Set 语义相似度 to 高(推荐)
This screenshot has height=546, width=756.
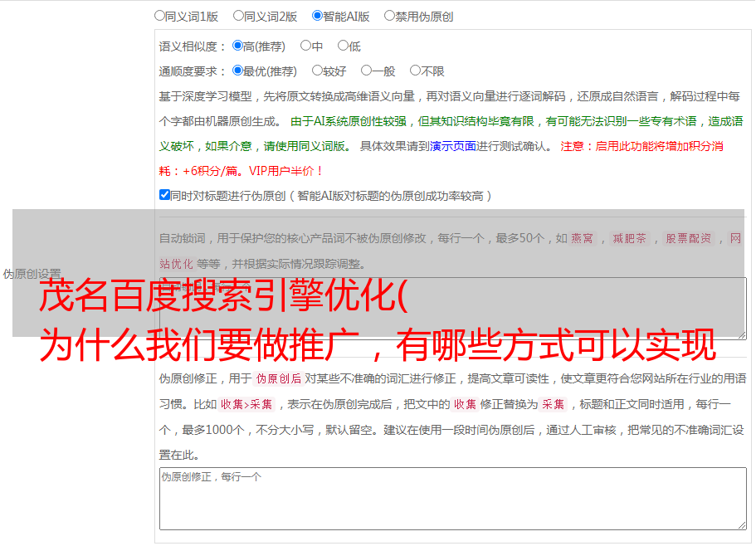tap(237, 46)
